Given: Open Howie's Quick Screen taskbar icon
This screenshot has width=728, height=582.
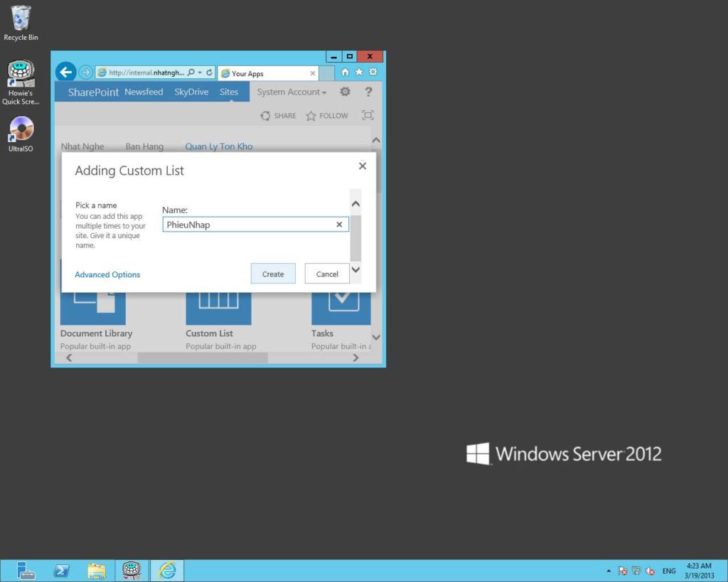Looking at the screenshot, I should pyautogui.click(x=132, y=571).
